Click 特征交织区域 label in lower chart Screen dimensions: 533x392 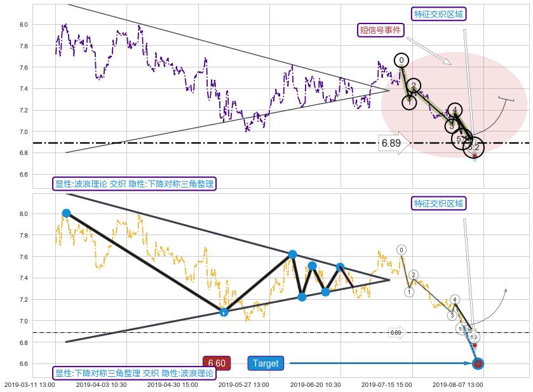[438, 203]
